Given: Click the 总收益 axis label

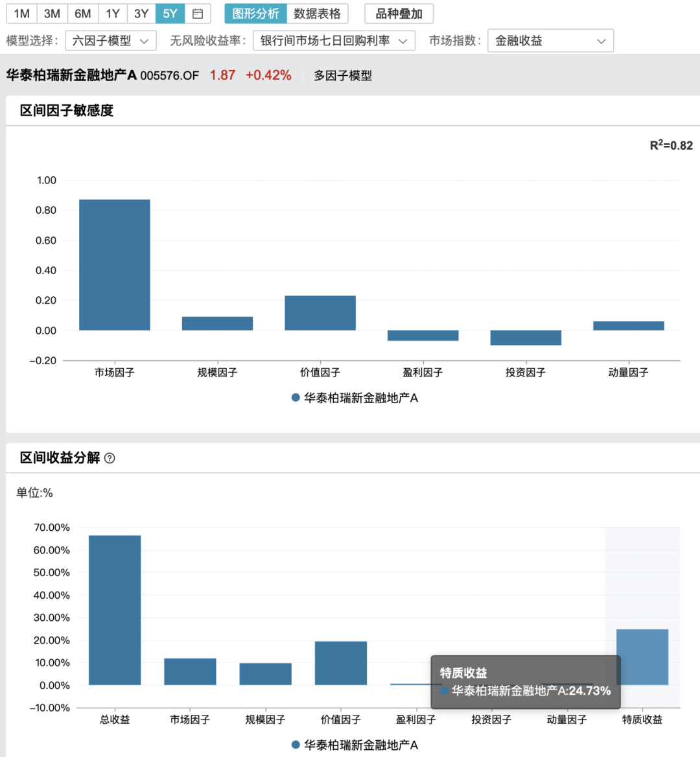Looking at the screenshot, I should click(x=115, y=720).
